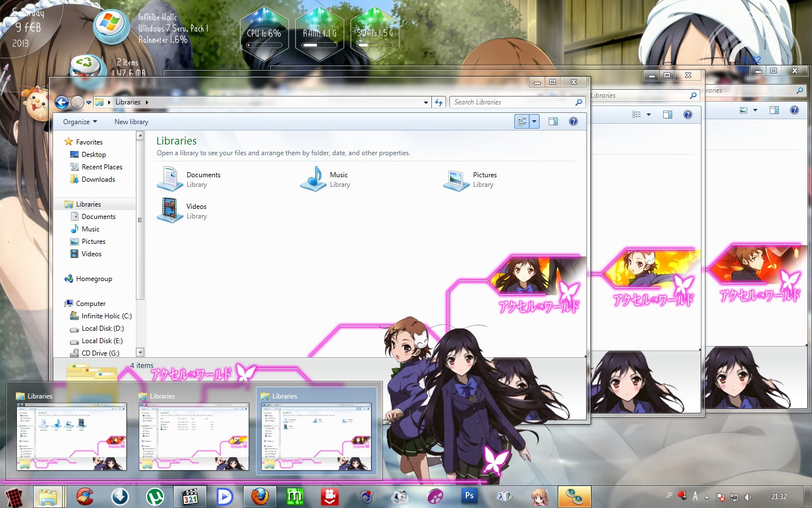
Task: Switch to the third Libraries taskbar thumbnail
Action: pos(316,431)
